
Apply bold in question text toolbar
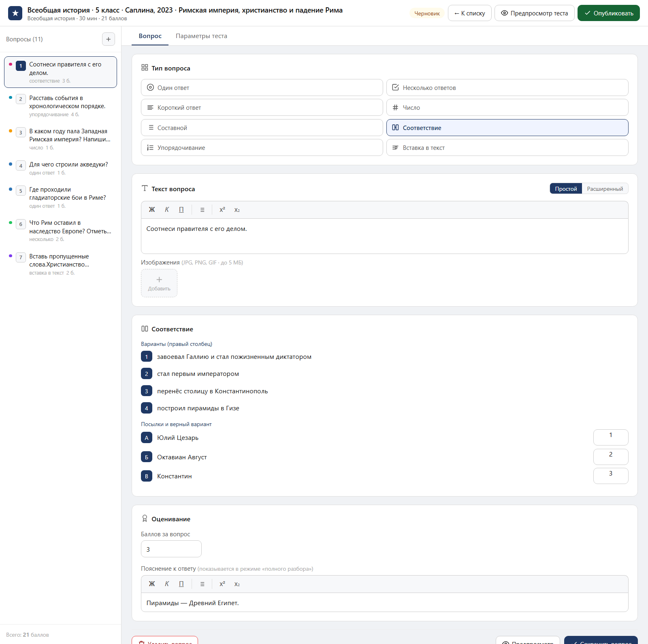pos(152,210)
